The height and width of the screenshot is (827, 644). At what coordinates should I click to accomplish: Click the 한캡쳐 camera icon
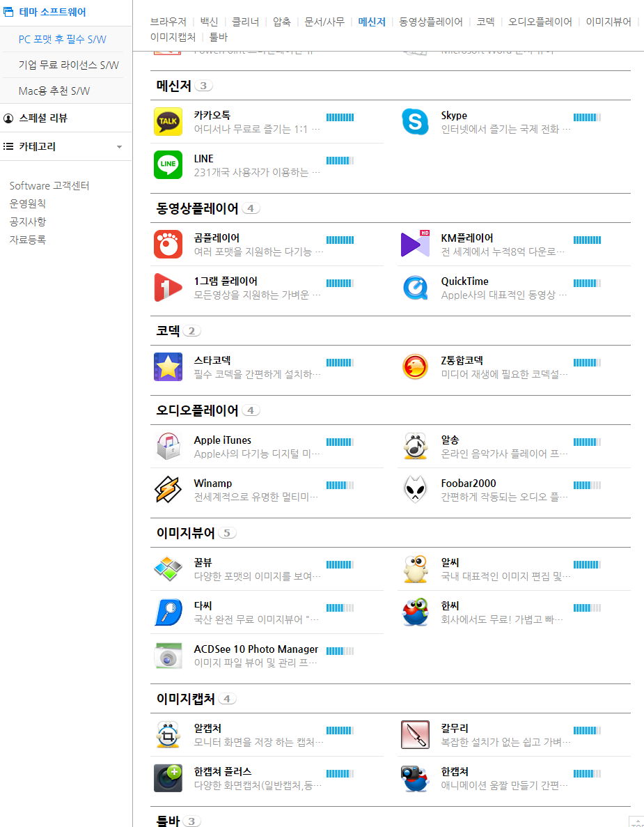click(415, 778)
